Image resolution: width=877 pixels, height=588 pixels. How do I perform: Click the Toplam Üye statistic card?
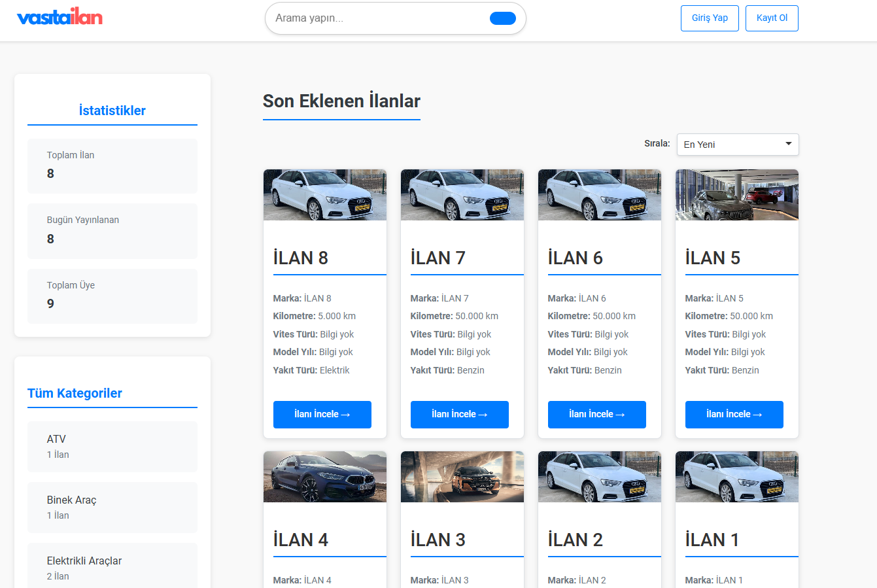pos(112,296)
